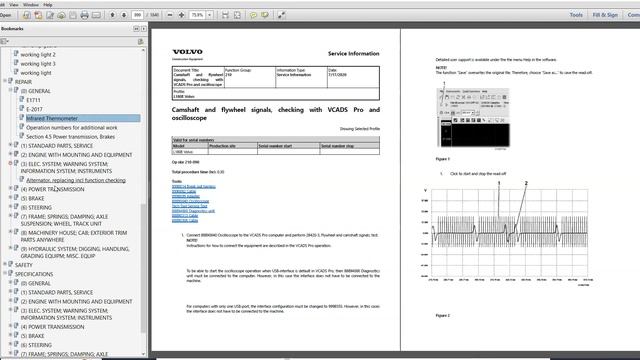Expand (5) BRAKE under SPECIFICATIONS
This screenshot has height=360, width=640.
[11, 335]
